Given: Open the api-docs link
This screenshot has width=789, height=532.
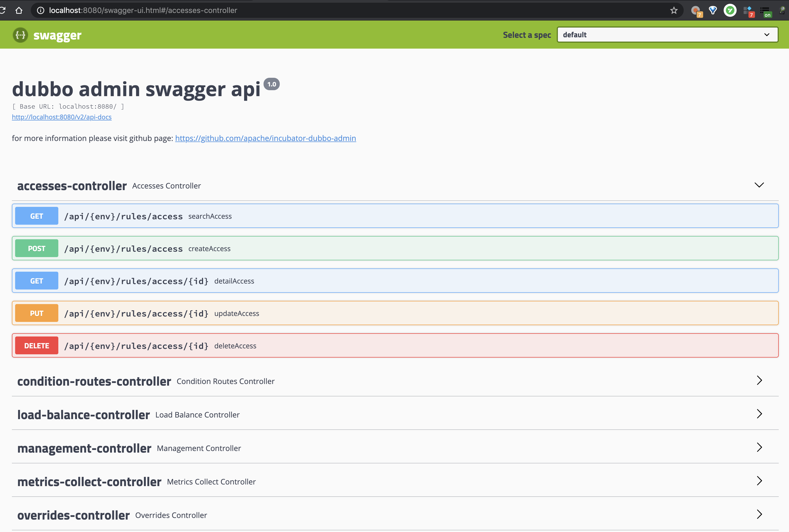Looking at the screenshot, I should click(61, 117).
